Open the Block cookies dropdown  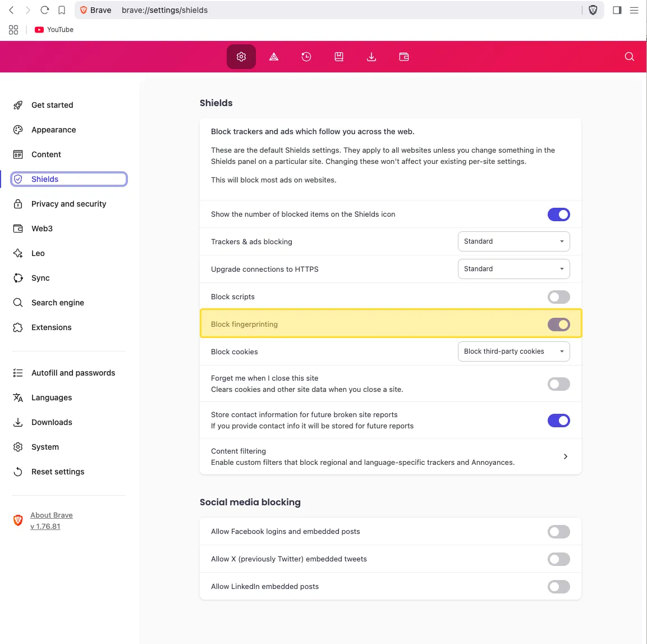coord(513,351)
